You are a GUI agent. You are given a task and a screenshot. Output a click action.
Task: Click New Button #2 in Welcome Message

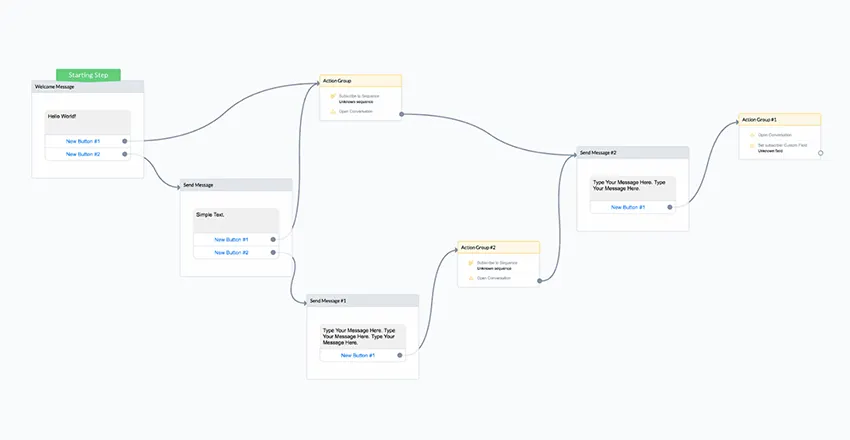coord(83,154)
